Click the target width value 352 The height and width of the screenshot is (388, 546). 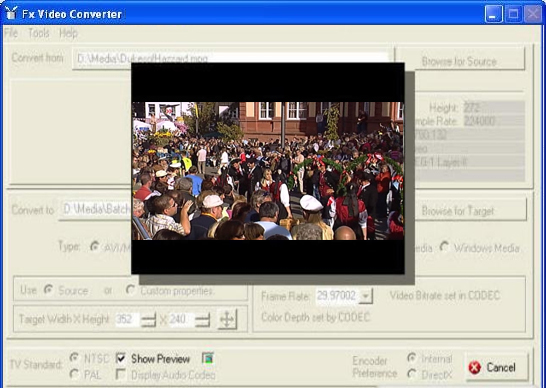pyautogui.click(x=127, y=319)
